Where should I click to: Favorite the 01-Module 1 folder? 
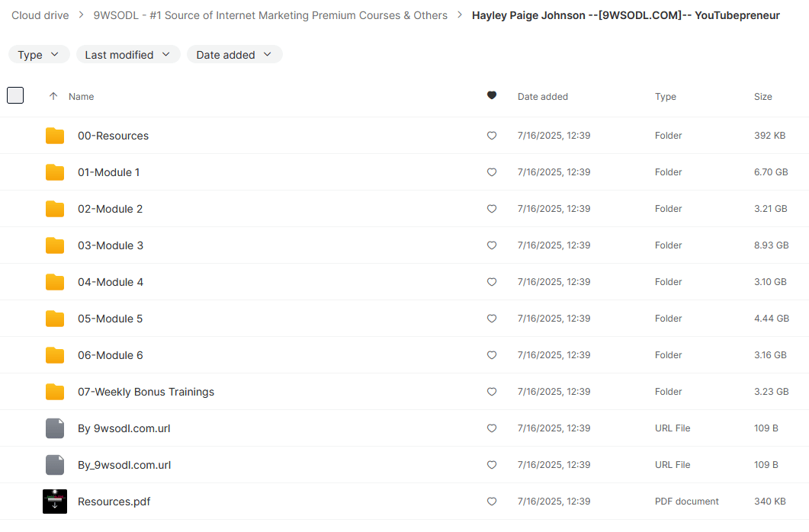coord(492,172)
